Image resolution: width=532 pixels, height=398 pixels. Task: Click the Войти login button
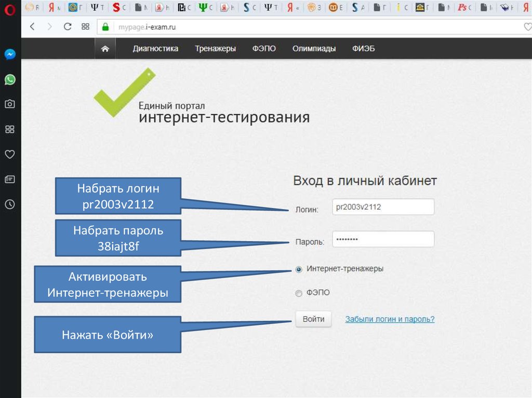pos(313,319)
